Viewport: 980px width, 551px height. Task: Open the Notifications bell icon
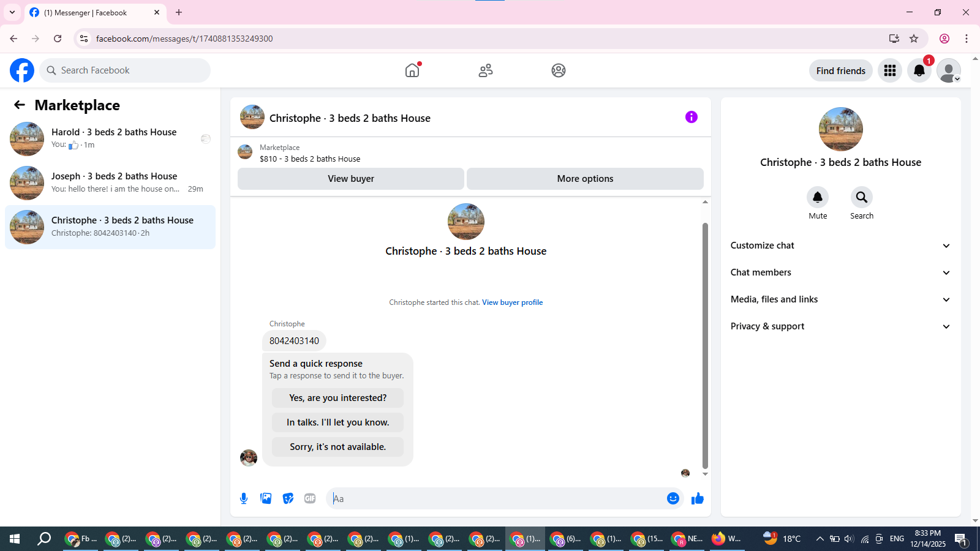919,70
